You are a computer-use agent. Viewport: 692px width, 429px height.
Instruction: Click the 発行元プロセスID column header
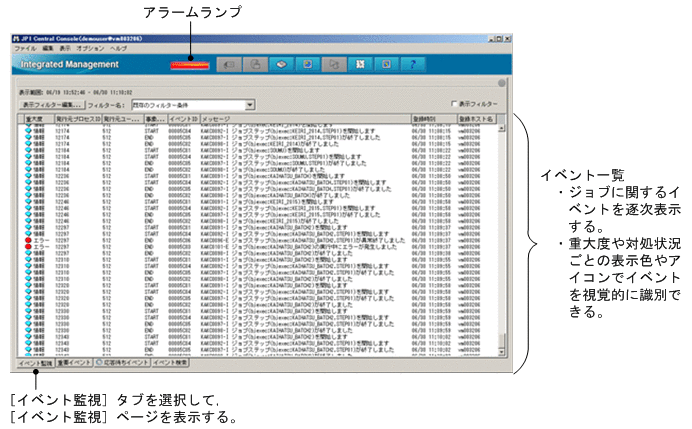(x=78, y=119)
